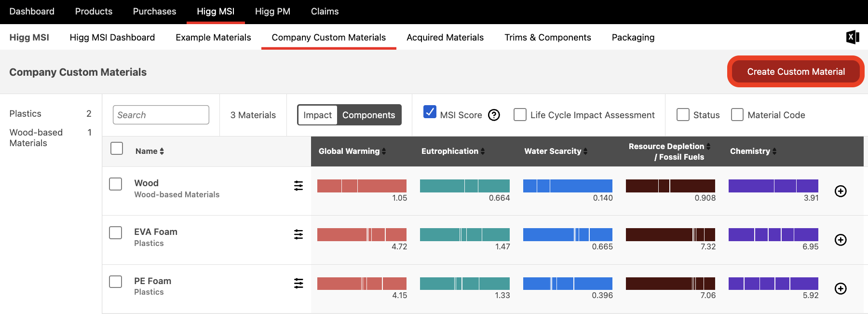Open adjustment sliders icon for Wood row
Image resolution: width=868 pixels, height=314 pixels.
(x=298, y=186)
